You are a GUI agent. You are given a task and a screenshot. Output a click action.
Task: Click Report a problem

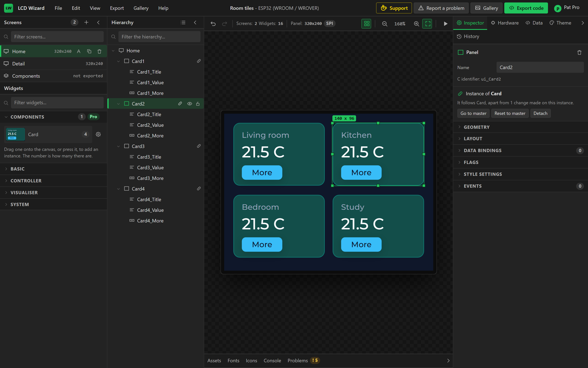coord(441,8)
